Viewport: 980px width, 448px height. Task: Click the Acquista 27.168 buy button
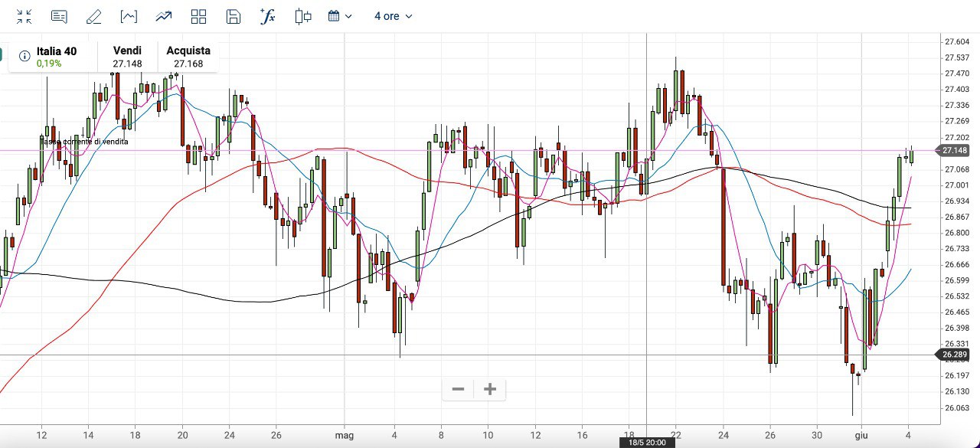click(188, 57)
